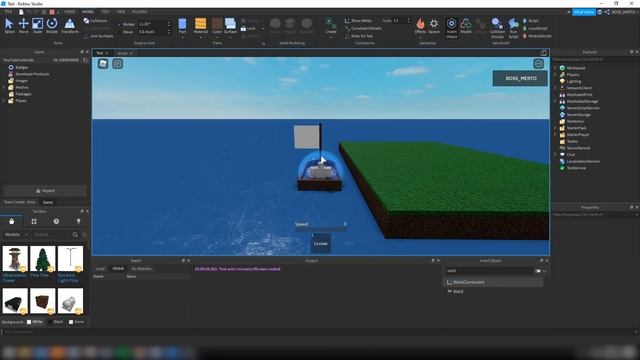Viewport: 640px width, 360px height.
Task: Click the BOSS_MERTO player list entry
Action: coord(520,78)
